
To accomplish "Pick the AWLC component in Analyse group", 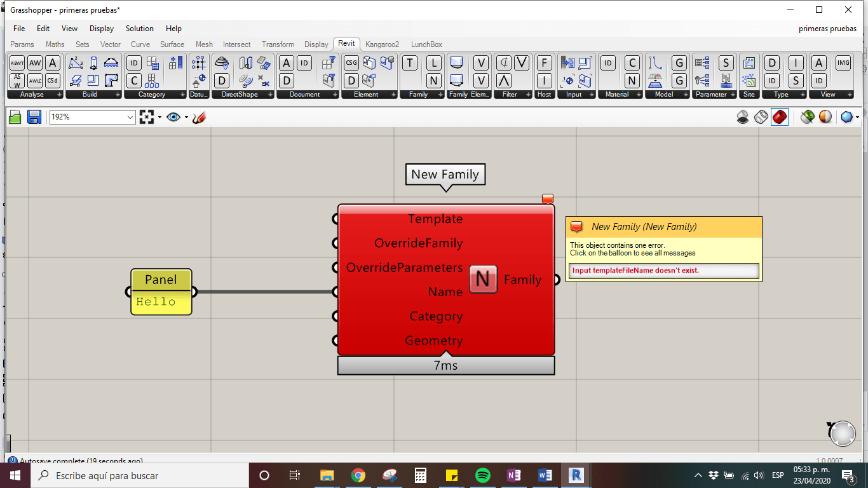I will point(35,81).
